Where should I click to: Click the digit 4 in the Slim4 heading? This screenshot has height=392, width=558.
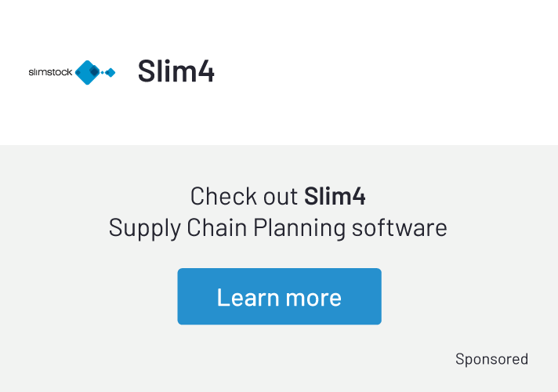pos(206,71)
